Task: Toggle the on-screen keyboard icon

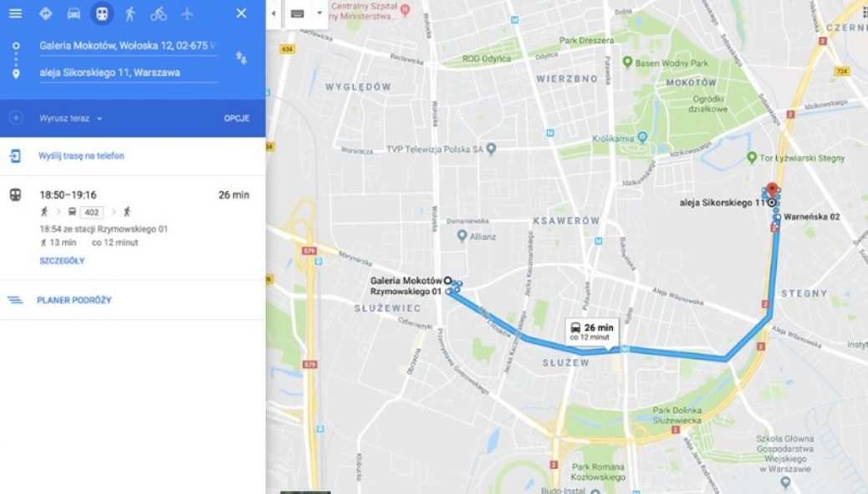Action: click(x=298, y=14)
